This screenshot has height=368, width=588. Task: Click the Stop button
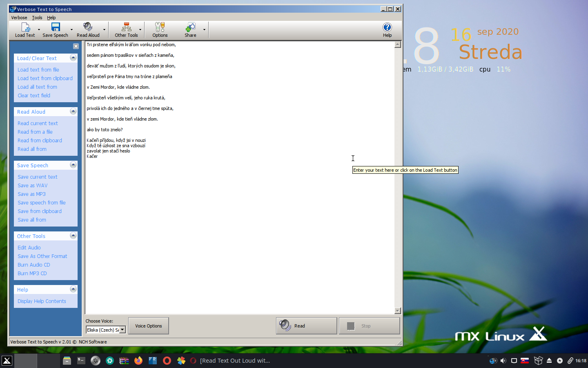pyautogui.click(x=369, y=326)
